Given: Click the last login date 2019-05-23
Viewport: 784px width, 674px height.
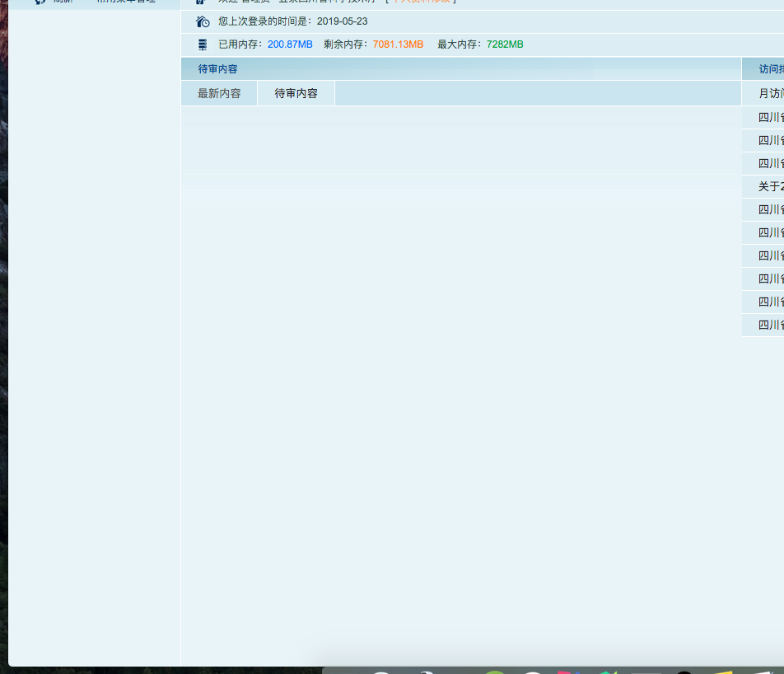Looking at the screenshot, I should click(342, 21).
